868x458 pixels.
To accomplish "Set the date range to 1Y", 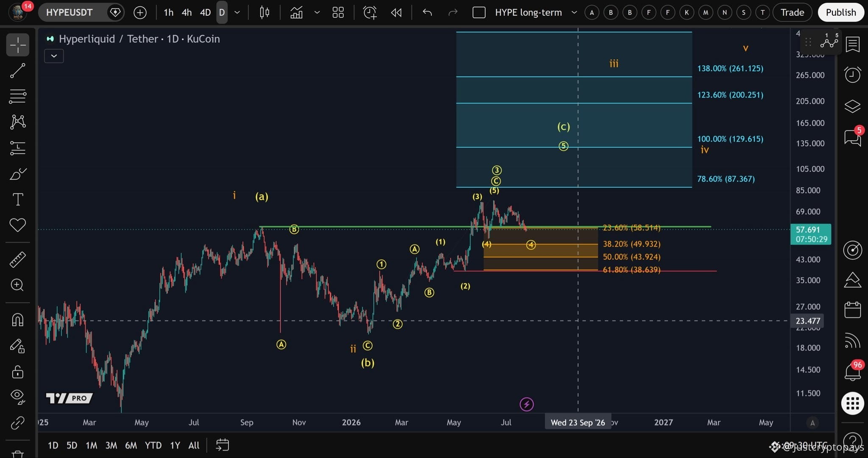I will tap(175, 445).
